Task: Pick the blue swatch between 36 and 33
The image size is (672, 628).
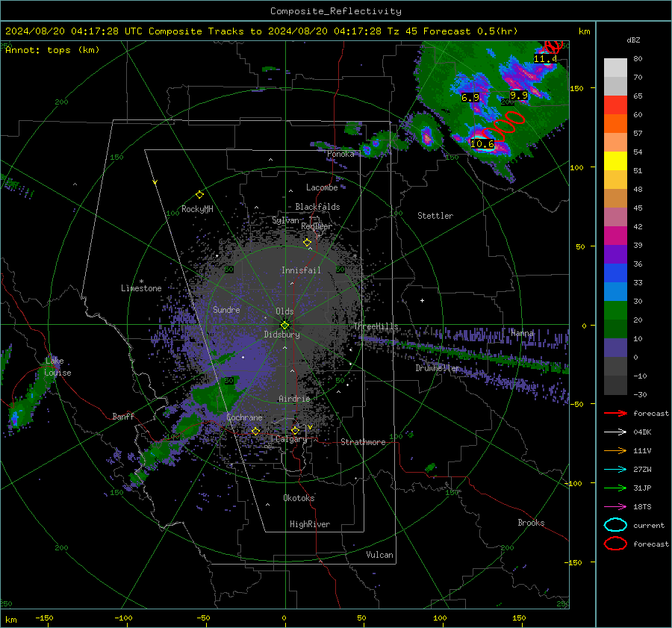Action: pos(615,273)
